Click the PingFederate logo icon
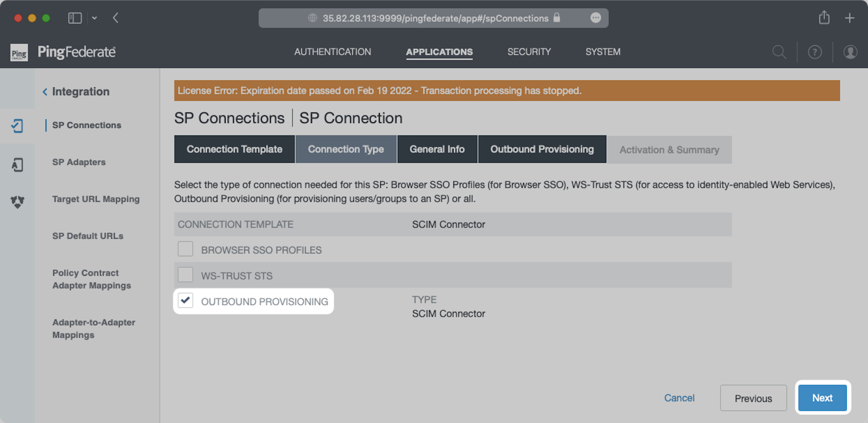868x423 pixels. coord(19,52)
